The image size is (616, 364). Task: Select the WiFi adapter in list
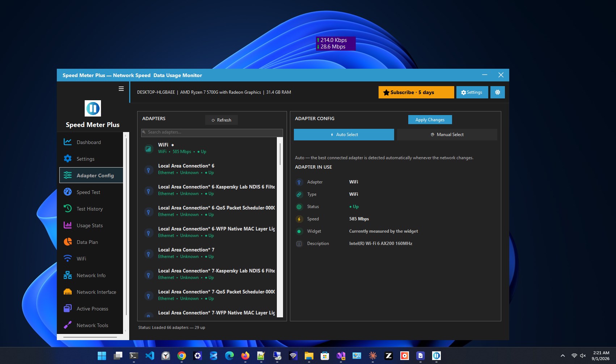[x=209, y=148]
